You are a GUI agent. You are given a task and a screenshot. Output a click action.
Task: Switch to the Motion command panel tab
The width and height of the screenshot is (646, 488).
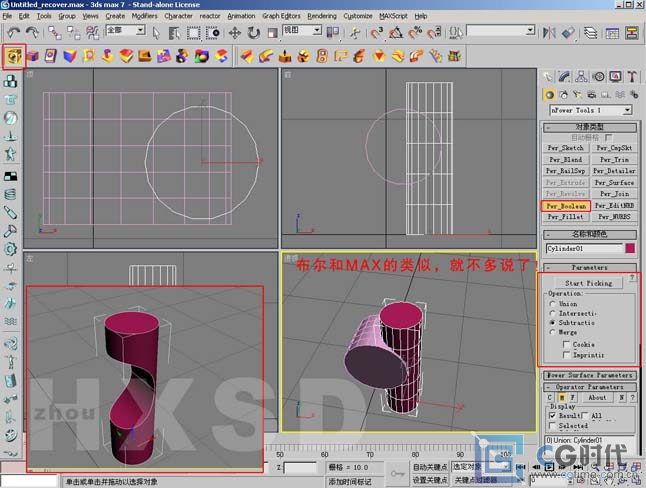point(598,77)
